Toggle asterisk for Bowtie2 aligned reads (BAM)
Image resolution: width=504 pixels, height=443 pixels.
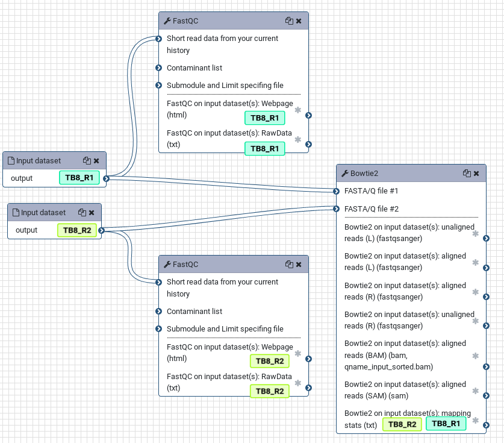tap(476, 356)
